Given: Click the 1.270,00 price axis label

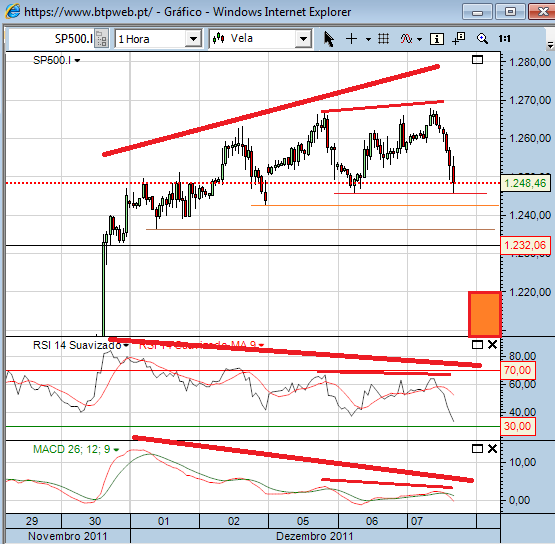Looking at the screenshot, I should pos(530,101).
